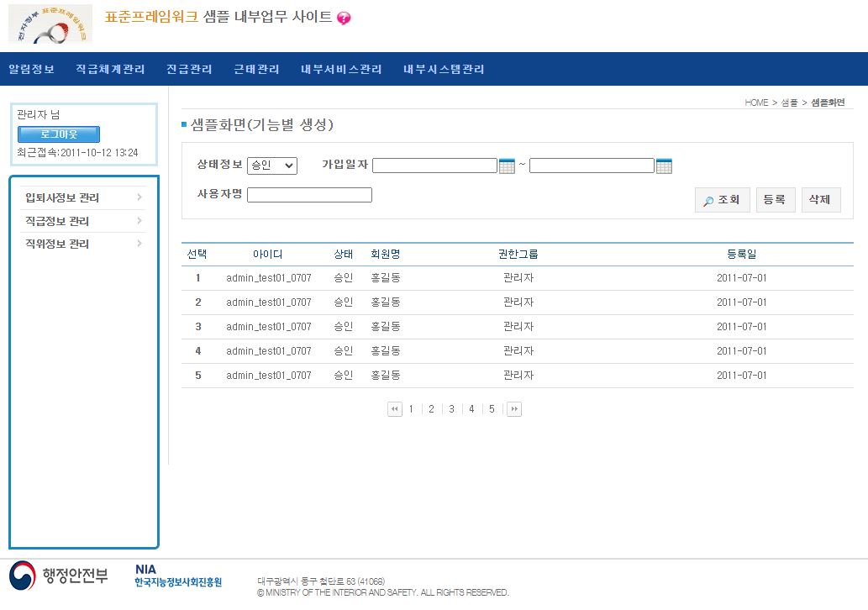This screenshot has height=610, width=868.
Task: Click the 사용자명 text input field
Action: tap(309, 195)
